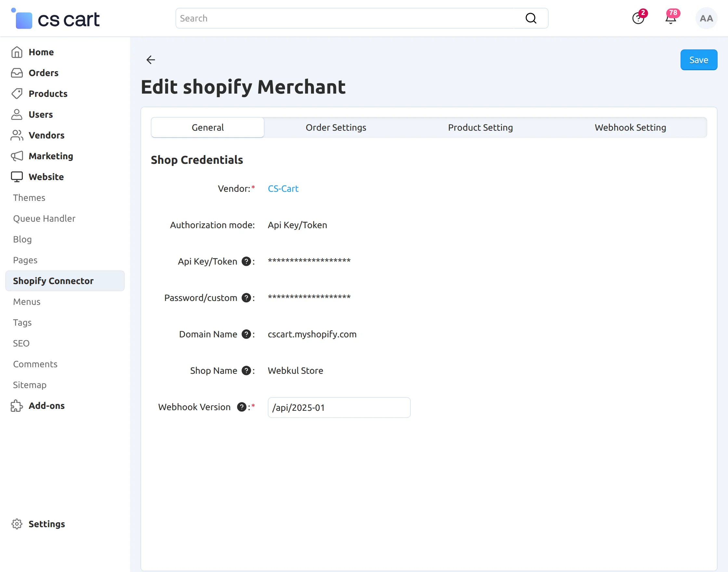Image resolution: width=728 pixels, height=572 pixels.
Task: Open the help center icon with badge
Action: (x=638, y=19)
